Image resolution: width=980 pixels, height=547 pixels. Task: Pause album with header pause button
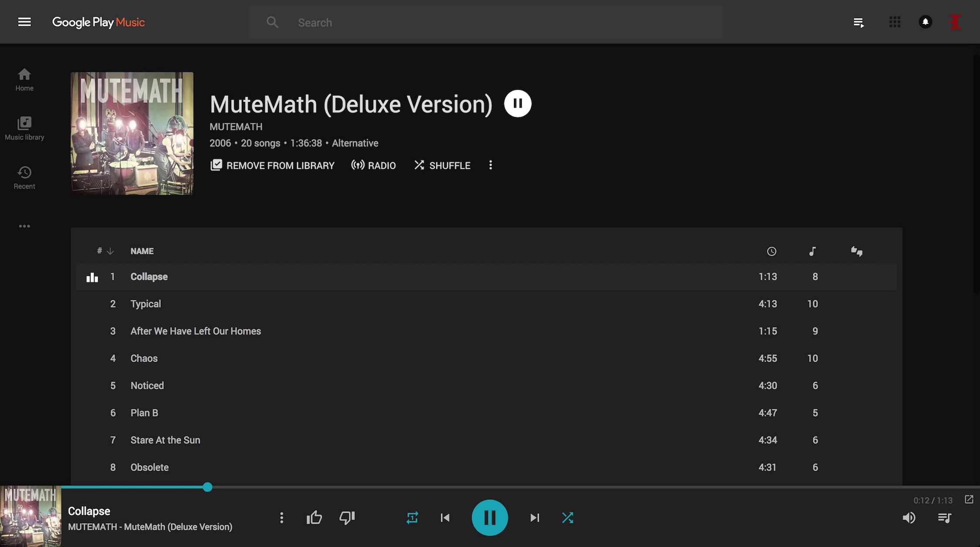tap(518, 103)
